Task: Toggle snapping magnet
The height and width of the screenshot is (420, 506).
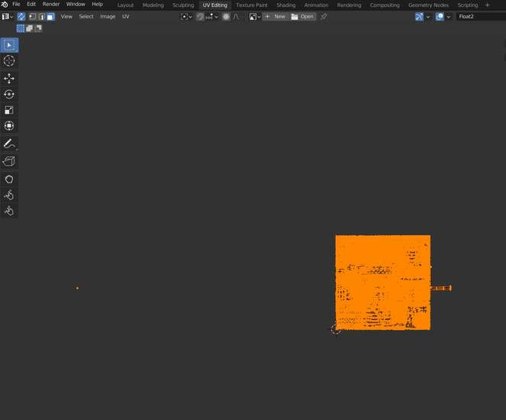Action: tap(200, 17)
